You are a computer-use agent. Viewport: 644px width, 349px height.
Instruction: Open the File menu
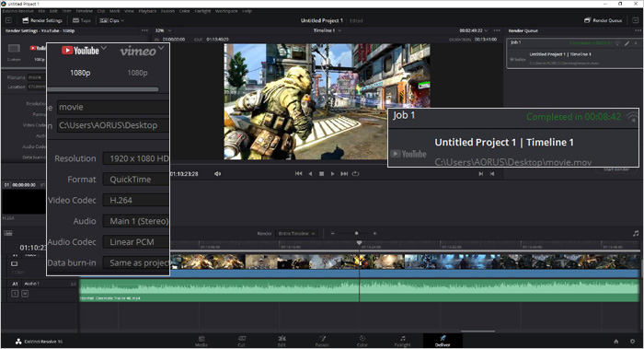[41, 11]
